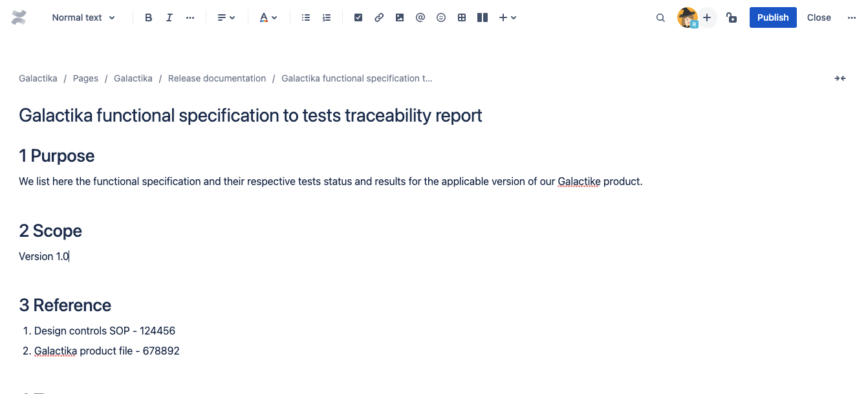Toggle bold formatting
This screenshot has height=394, width=868.
point(149,17)
